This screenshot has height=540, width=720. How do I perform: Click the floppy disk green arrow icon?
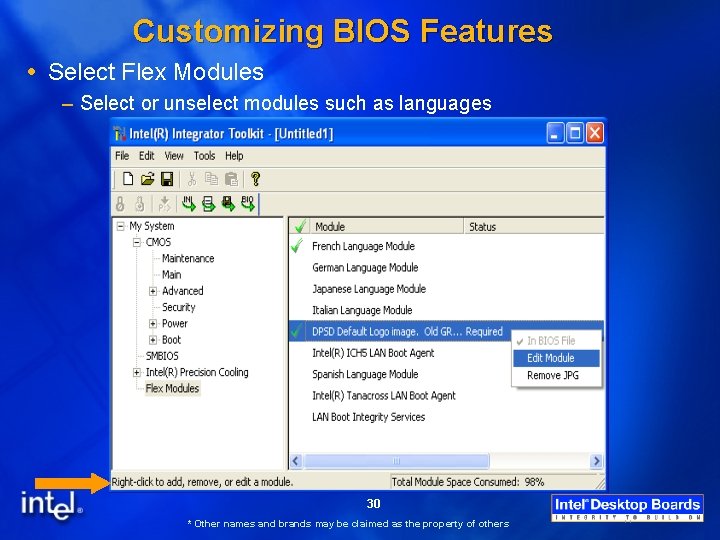coord(228,203)
